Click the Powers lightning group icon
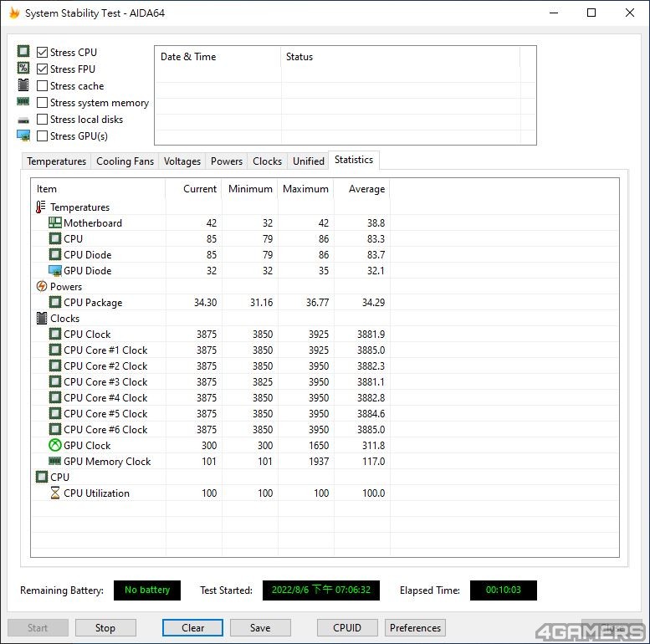This screenshot has width=650, height=644. (42, 286)
